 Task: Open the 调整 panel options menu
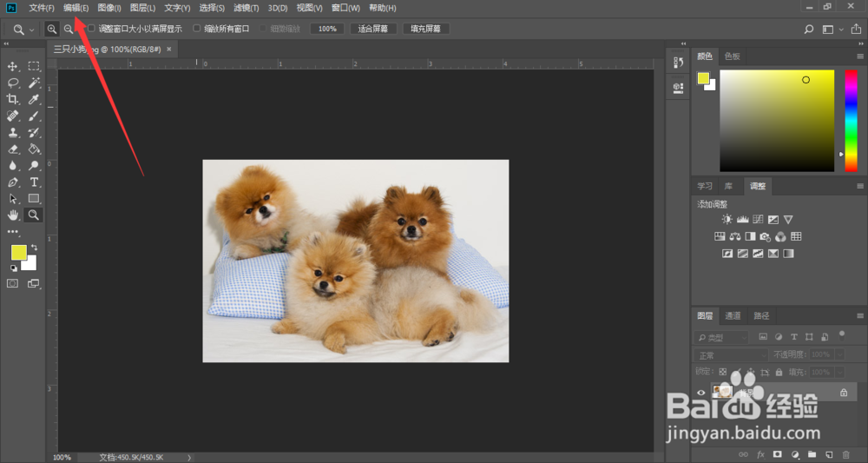click(860, 186)
